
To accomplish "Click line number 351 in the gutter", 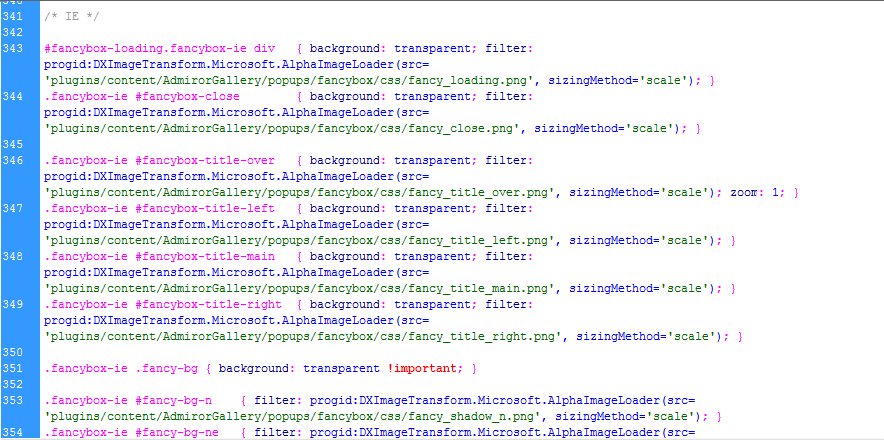I will pos(12,369).
